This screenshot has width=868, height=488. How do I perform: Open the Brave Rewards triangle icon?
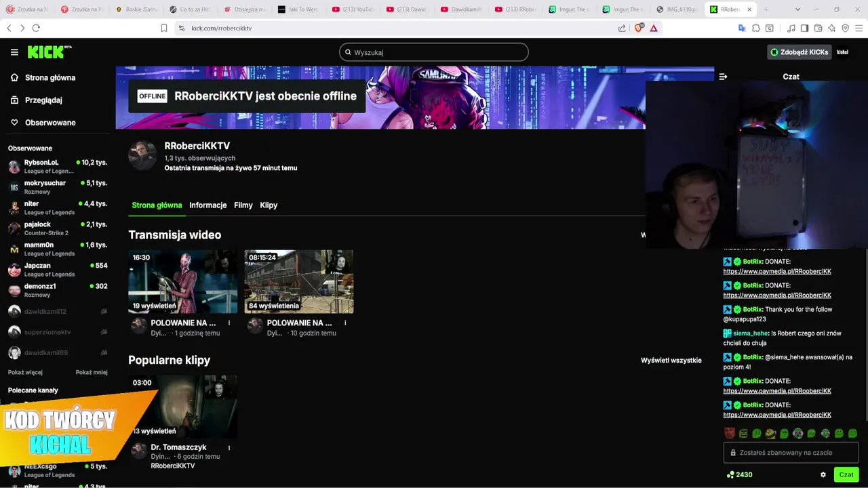pyautogui.click(x=654, y=28)
